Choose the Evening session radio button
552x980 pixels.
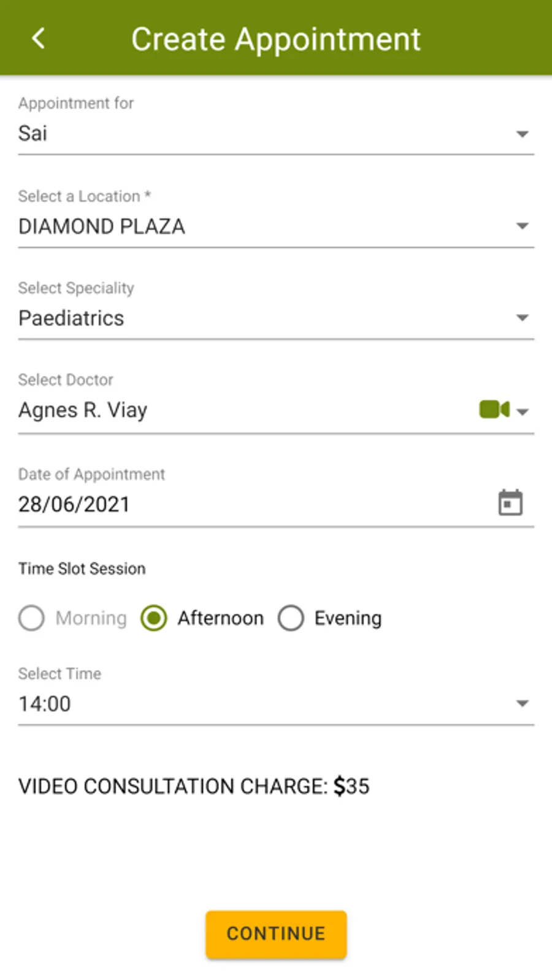tap(291, 618)
